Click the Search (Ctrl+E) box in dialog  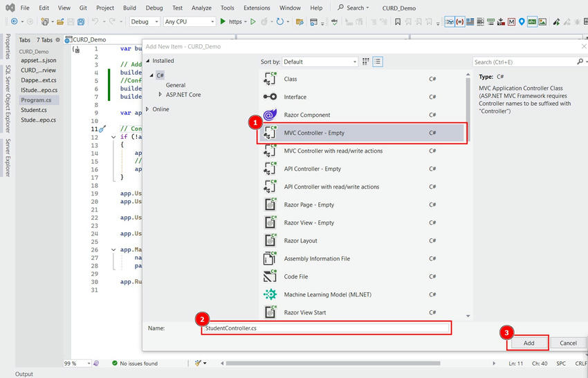tap(524, 62)
